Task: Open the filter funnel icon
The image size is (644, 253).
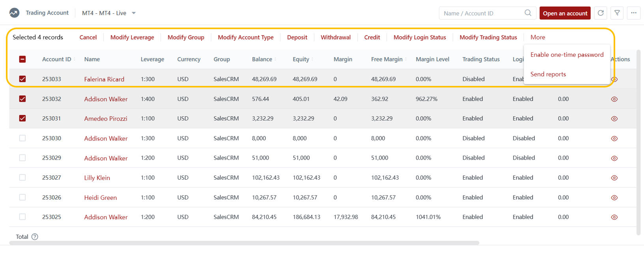Action: (617, 13)
